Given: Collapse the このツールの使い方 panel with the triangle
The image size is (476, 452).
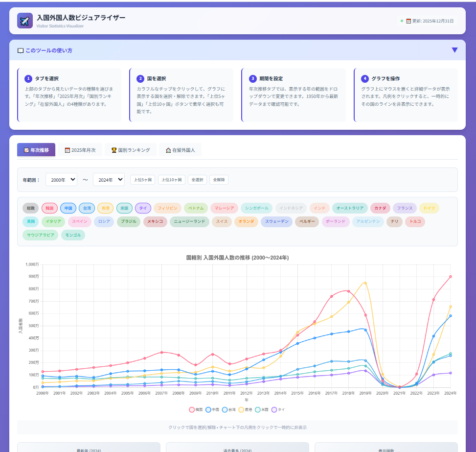Looking at the screenshot, I should pyautogui.click(x=454, y=50).
